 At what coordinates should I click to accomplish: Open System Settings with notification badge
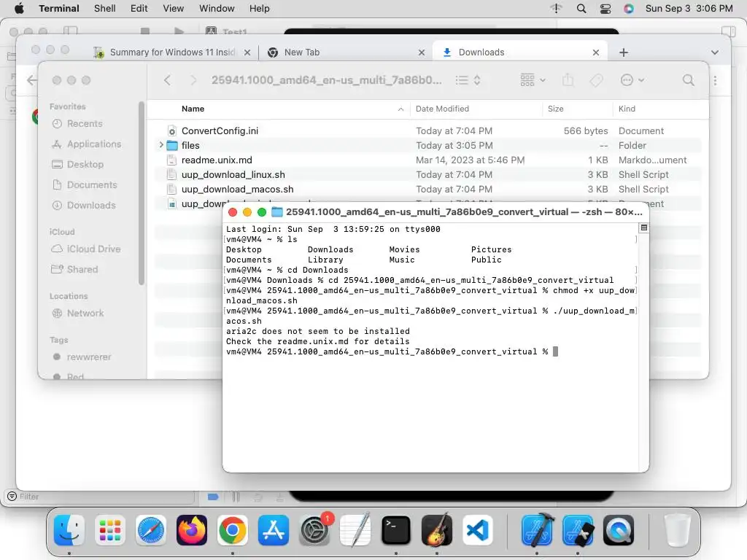click(x=314, y=531)
